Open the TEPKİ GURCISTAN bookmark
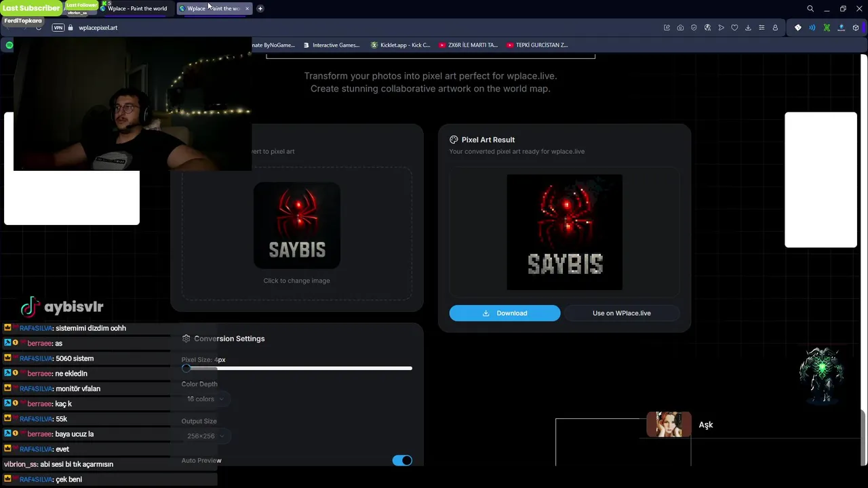Screen dimensions: 868x488 point(537,45)
